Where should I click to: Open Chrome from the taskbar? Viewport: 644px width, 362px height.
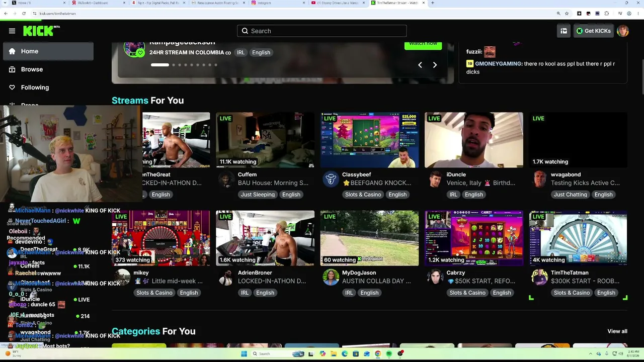378,354
